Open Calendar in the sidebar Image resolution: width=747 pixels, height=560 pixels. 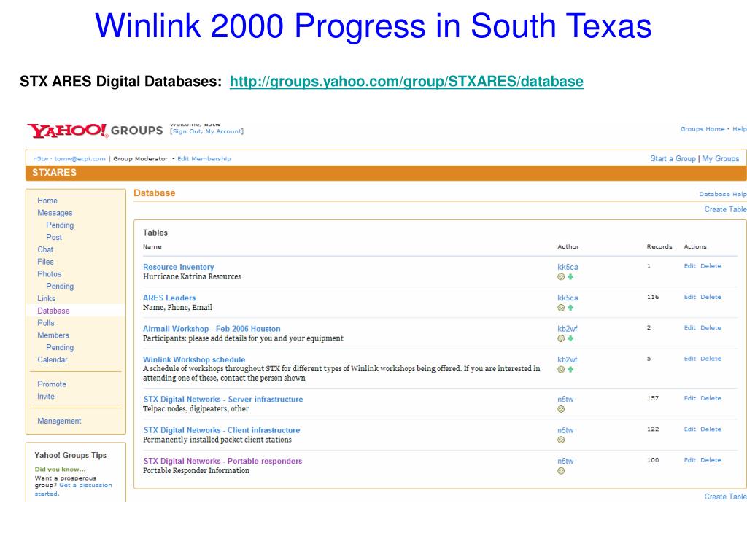[x=53, y=359]
